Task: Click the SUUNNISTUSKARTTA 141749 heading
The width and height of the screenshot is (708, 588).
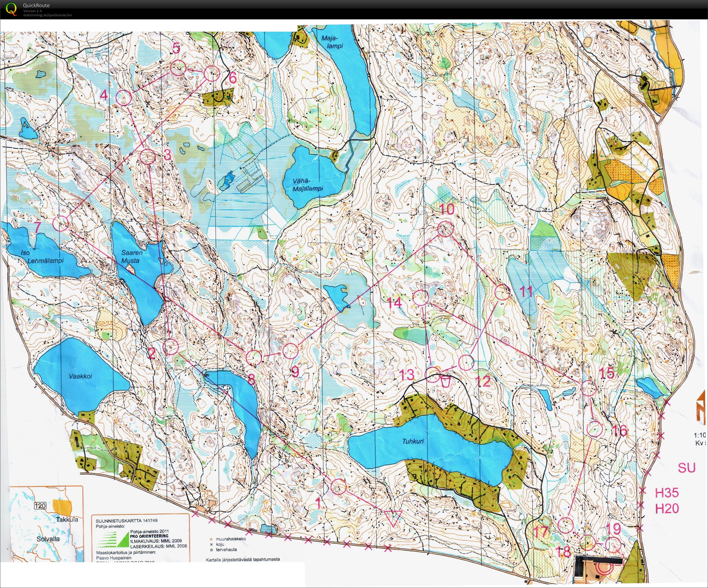Action: coord(127,521)
